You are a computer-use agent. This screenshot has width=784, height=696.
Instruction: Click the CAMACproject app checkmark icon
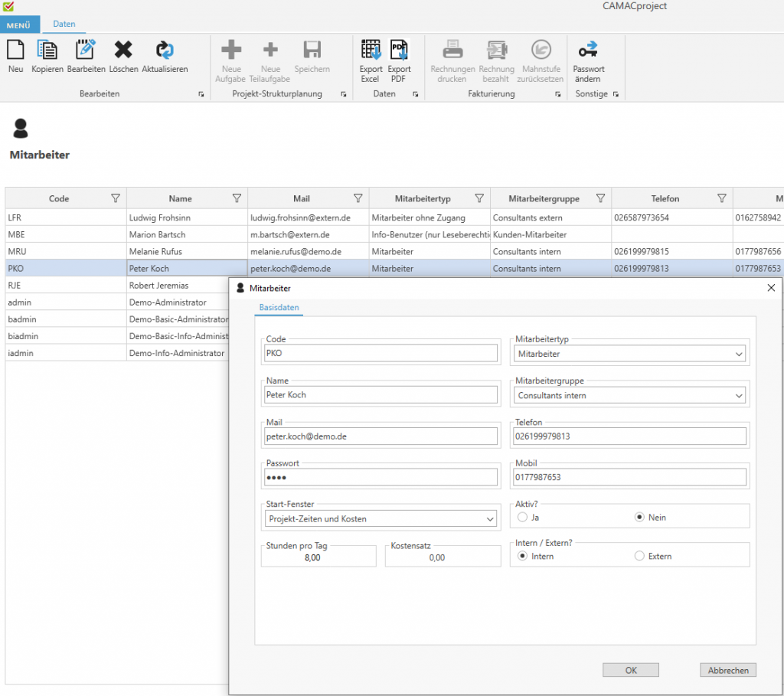pos(8,6)
